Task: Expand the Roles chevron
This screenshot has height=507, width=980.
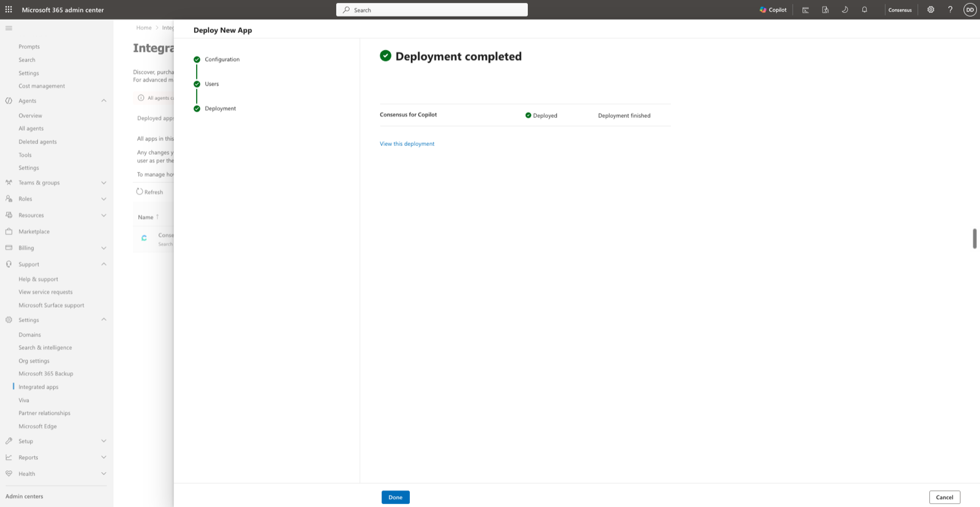Action: point(104,199)
